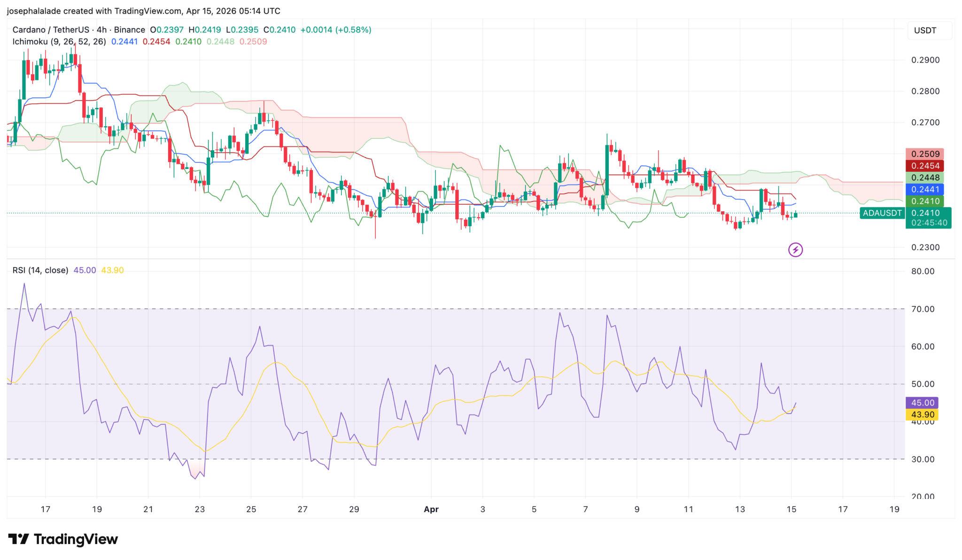962x560 pixels.
Task: Open settings from the Ichimoku (9, 26, 52, 26) label
Action: [x=58, y=42]
